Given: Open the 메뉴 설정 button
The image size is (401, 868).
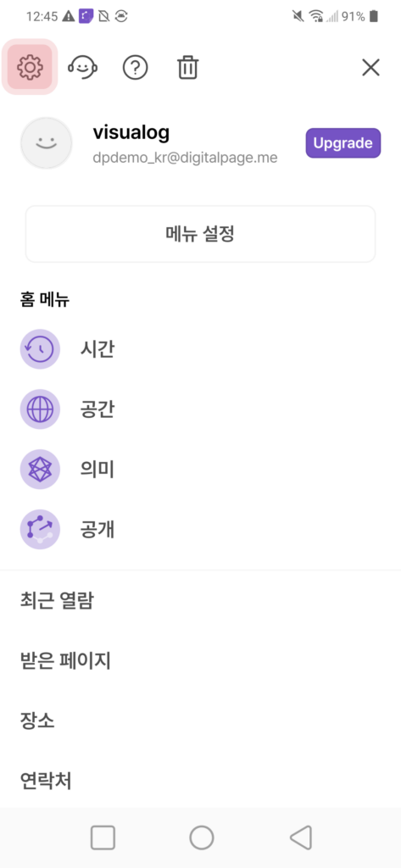Looking at the screenshot, I should coord(200,234).
